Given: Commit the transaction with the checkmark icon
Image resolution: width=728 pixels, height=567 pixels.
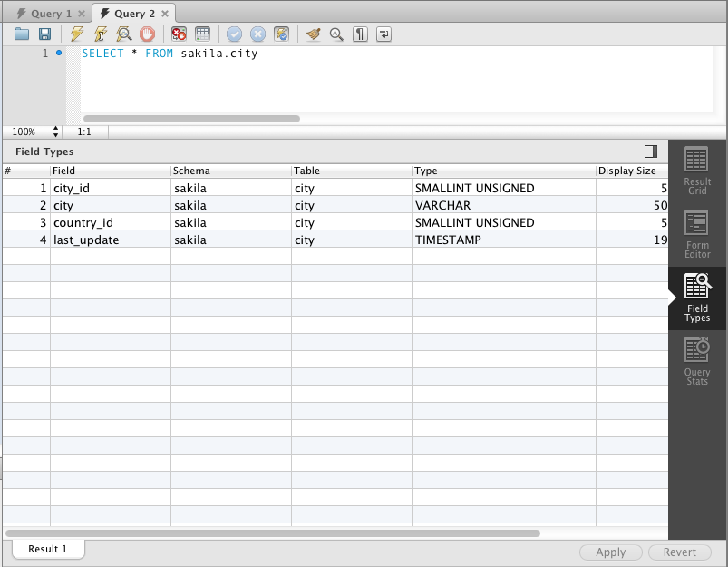Looking at the screenshot, I should click(234, 34).
